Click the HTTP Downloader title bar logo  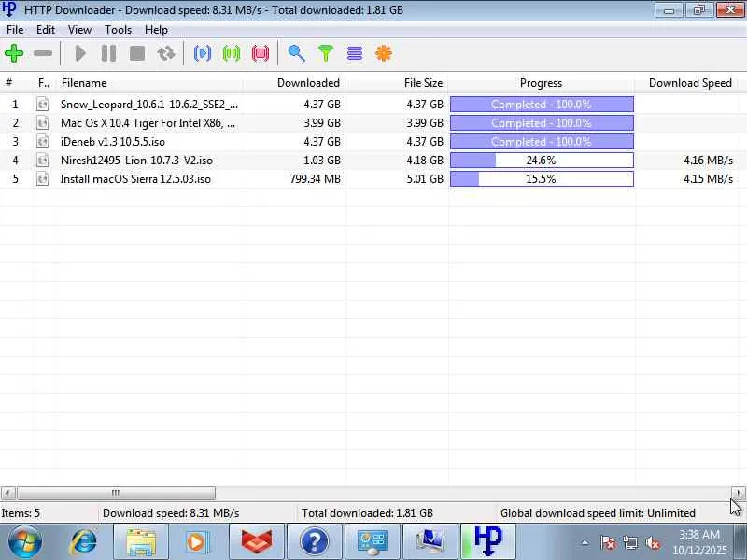coord(9,9)
